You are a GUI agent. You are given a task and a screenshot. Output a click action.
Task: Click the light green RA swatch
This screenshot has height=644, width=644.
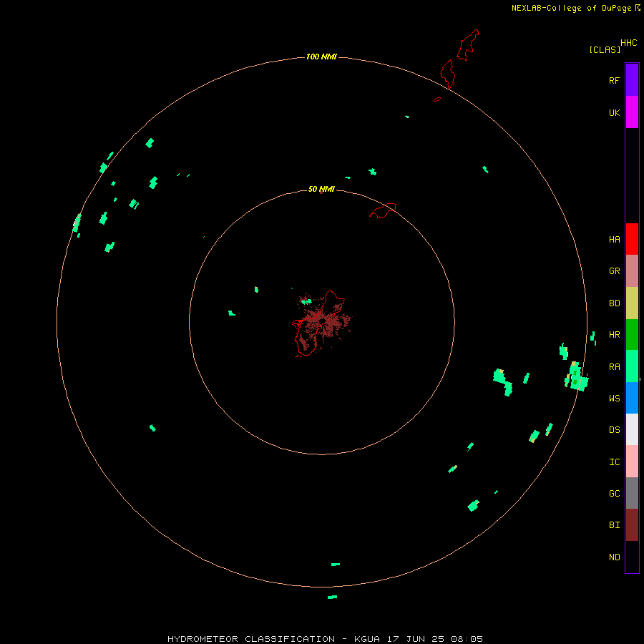(x=632, y=366)
